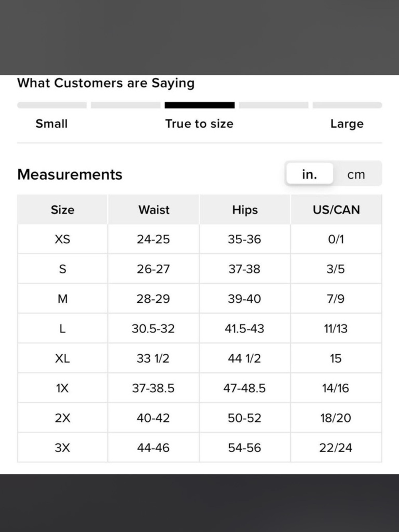The height and width of the screenshot is (532, 399).
Task: Click the "Small" fit label
Action: pyautogui.click(x=51, y=124)
